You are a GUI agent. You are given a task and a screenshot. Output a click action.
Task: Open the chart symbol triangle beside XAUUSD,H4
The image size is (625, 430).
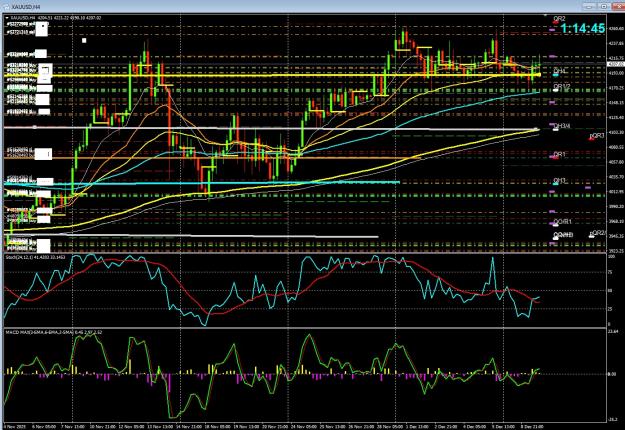click(7, 18)
